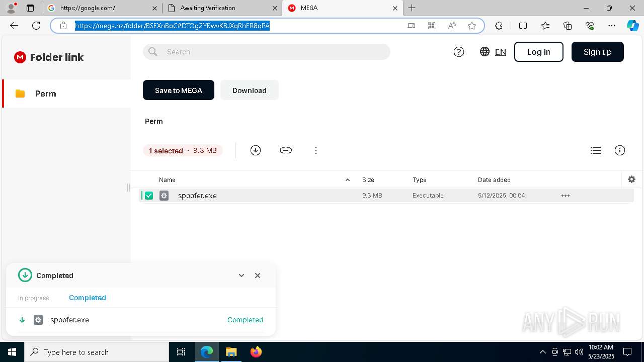
Task: Click the read aloud icon in address bar
Action: pos(452,26)
